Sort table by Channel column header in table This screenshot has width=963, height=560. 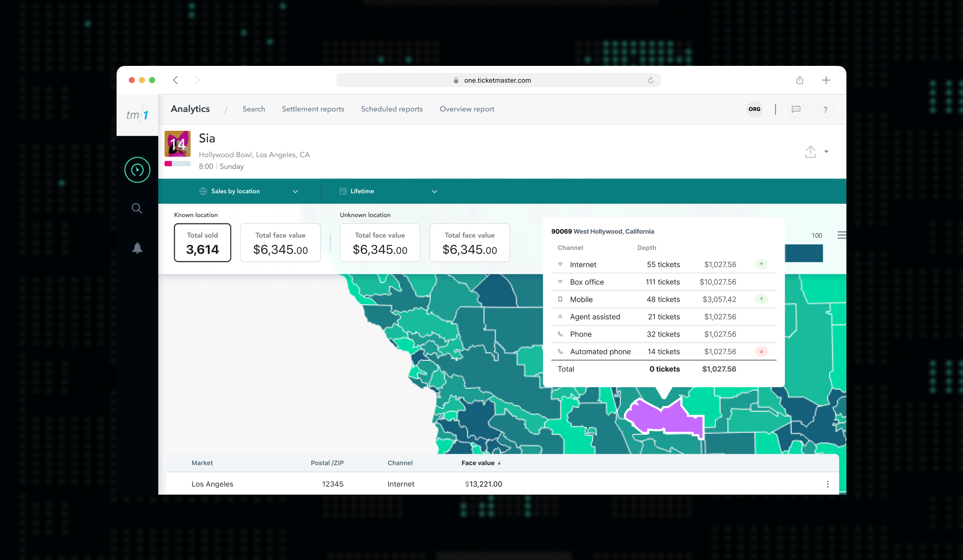pos(400,463)
